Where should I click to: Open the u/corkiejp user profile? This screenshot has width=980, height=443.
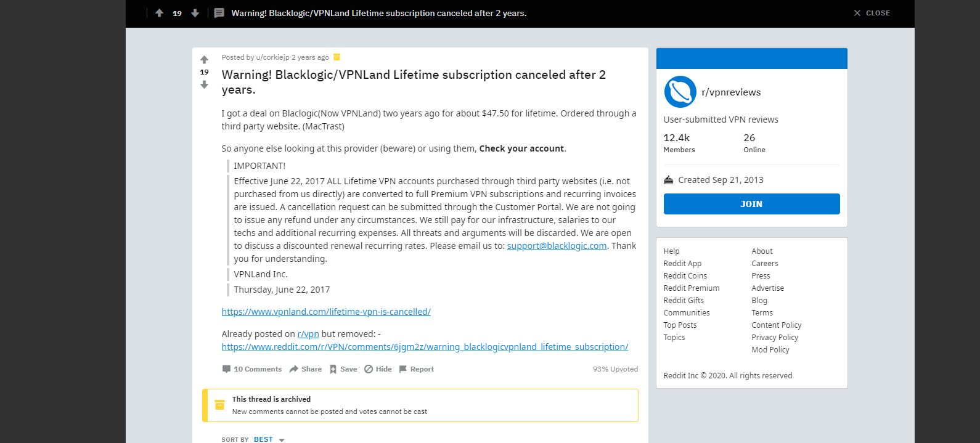pos(272,57)
